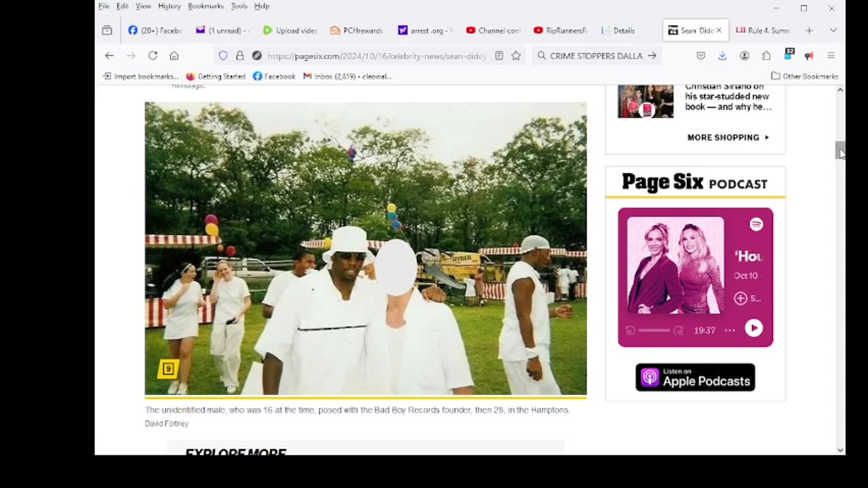Skip forward in the podcast player

point(677,330)
